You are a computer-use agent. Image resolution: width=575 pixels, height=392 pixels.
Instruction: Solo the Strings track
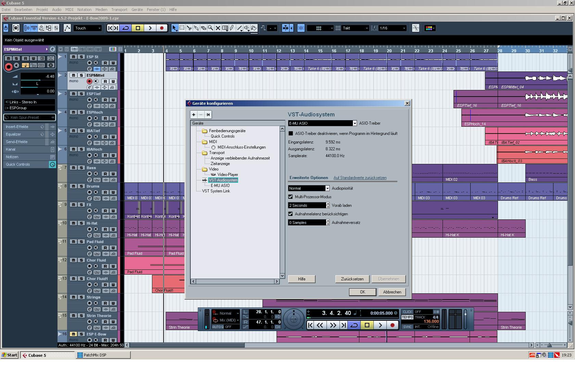[81, 297]
